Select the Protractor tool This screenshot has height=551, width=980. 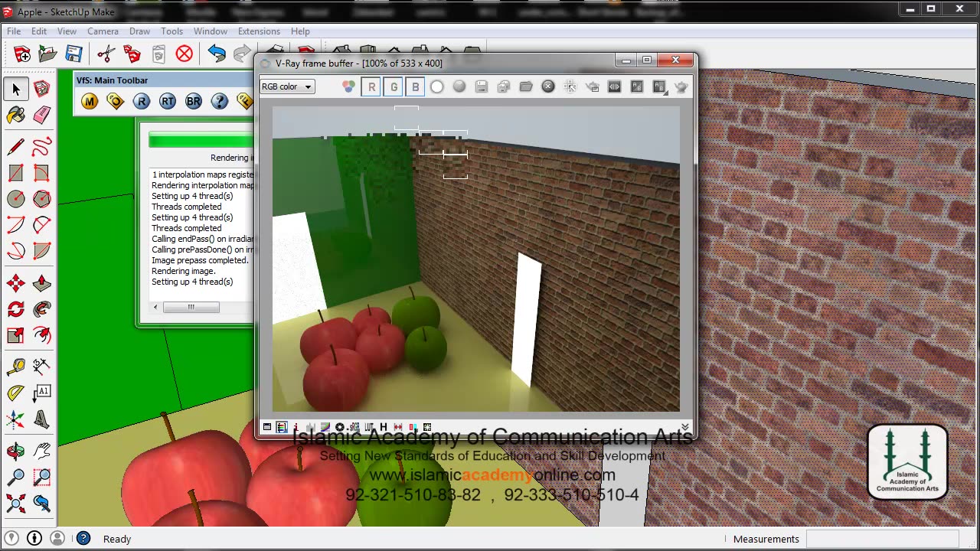16,393
